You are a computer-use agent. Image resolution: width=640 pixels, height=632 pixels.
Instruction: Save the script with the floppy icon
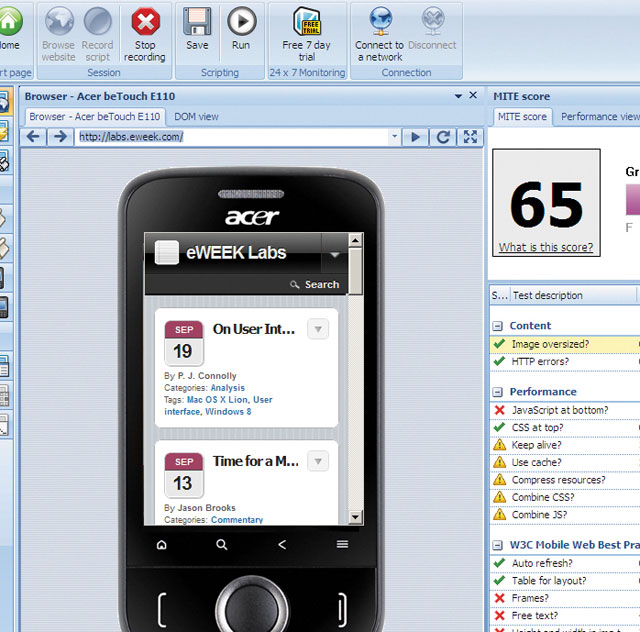[197, 21]
